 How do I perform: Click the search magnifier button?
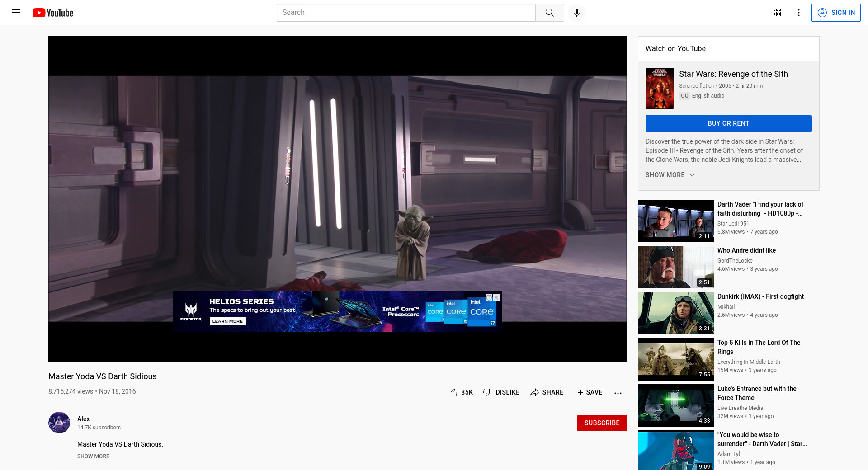(549, 13)
